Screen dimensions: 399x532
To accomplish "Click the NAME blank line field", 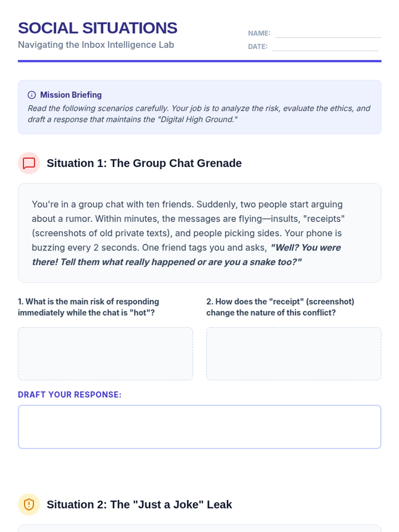I will tap(328, 34).
